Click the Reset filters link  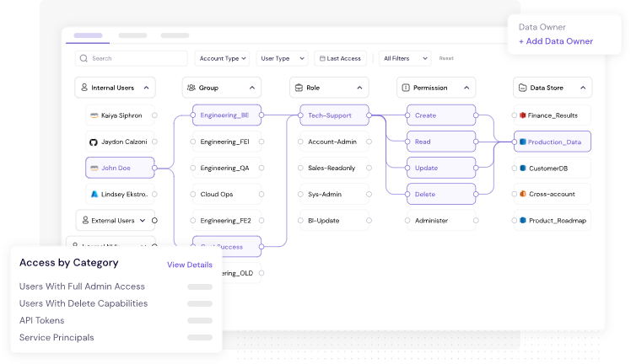coord(446,58)
